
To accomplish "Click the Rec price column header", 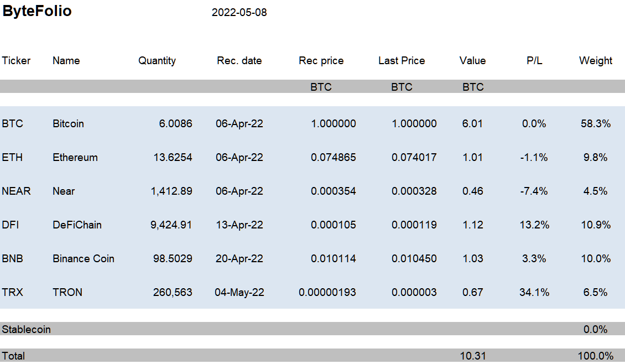I will coord(321,61).
